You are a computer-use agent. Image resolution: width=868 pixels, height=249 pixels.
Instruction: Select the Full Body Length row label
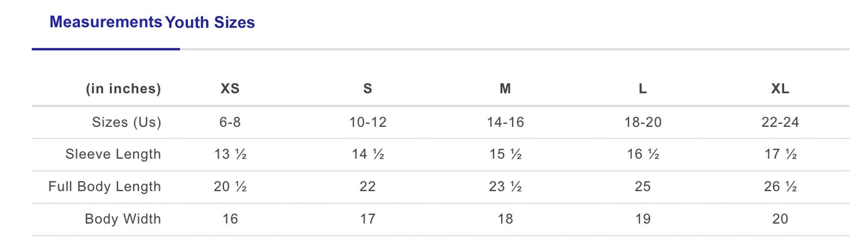pyautogui.click(x=105, y=186)
